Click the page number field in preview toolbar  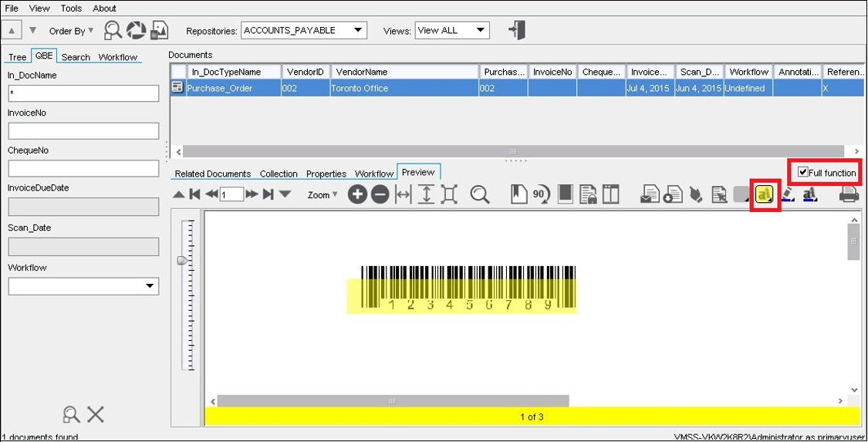click(x=231, y=194)
